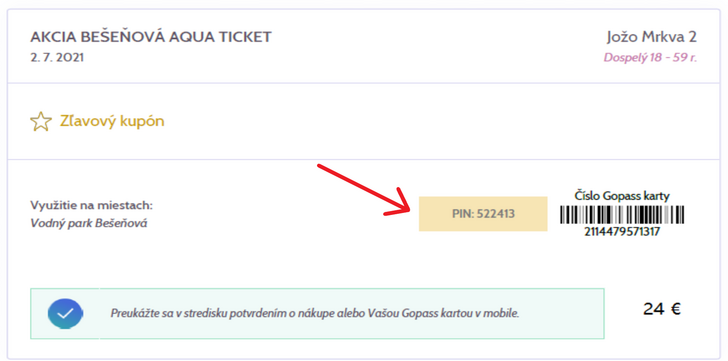The image size is (728, 361).
Task: Click the green Preukážte sa confirmation banner
Action: (x=317, y=313)
